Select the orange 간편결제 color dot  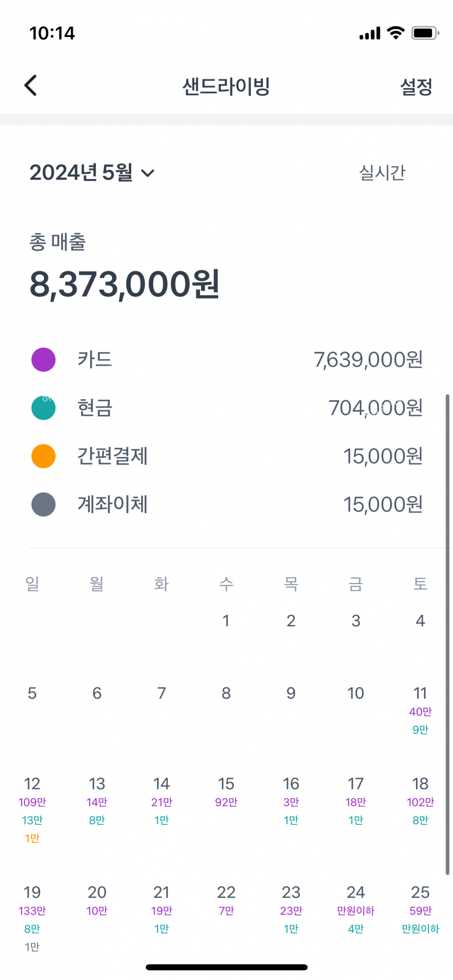[x=43, y=456]
